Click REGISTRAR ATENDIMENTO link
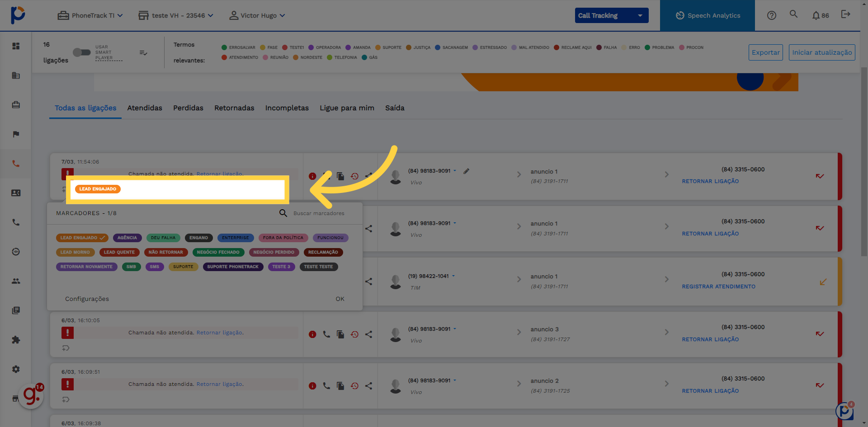This screenshot has height=427, width=868. pos(719,286)
